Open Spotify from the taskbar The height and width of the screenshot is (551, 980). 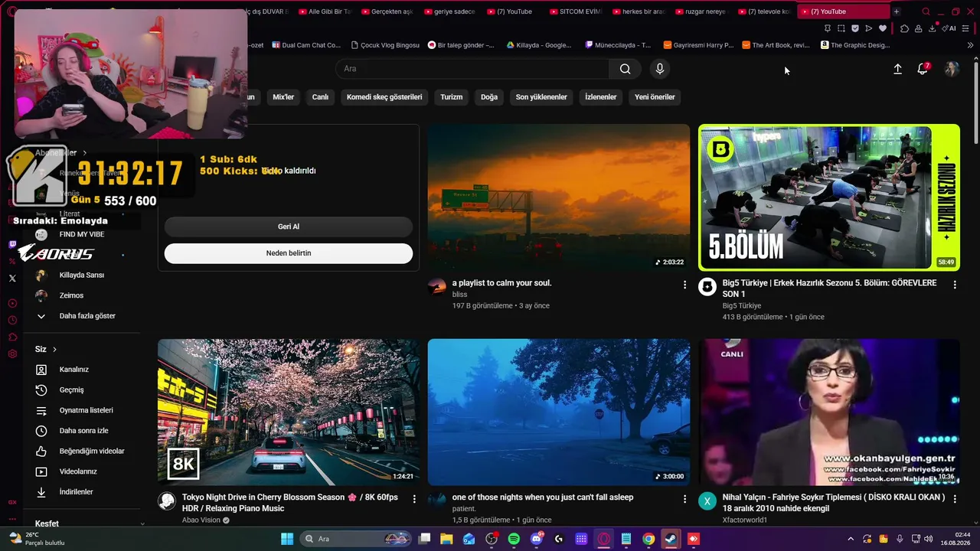point(514,539)
